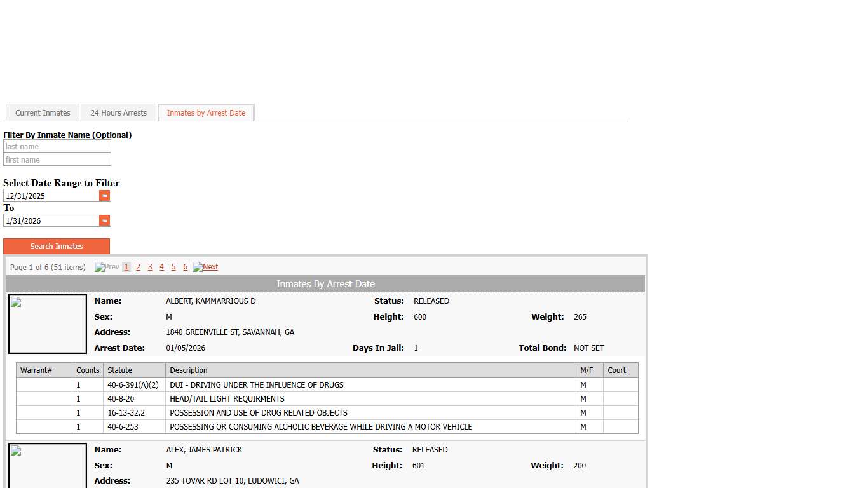Image resolution: width=868 pixels, height=488 pixels.
Task: Click the start date field showing 12/31/2025
Action: (x=51, y=196)
